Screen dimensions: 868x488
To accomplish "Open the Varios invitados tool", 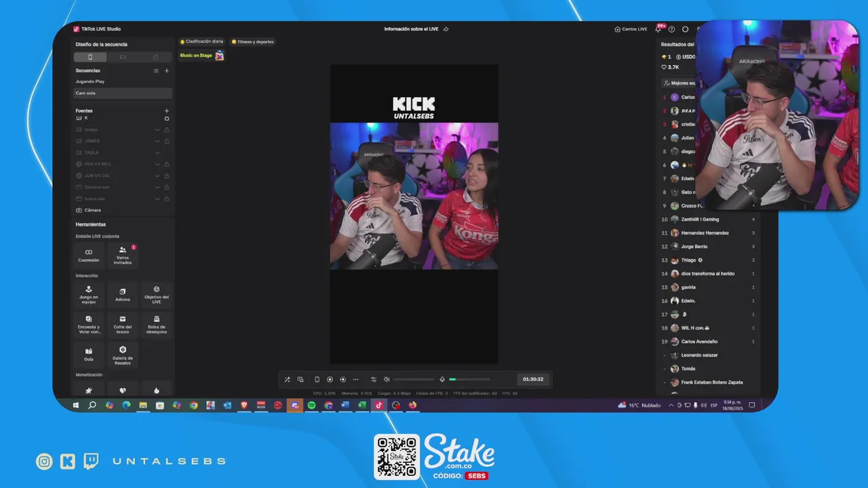I will [123, 256].
